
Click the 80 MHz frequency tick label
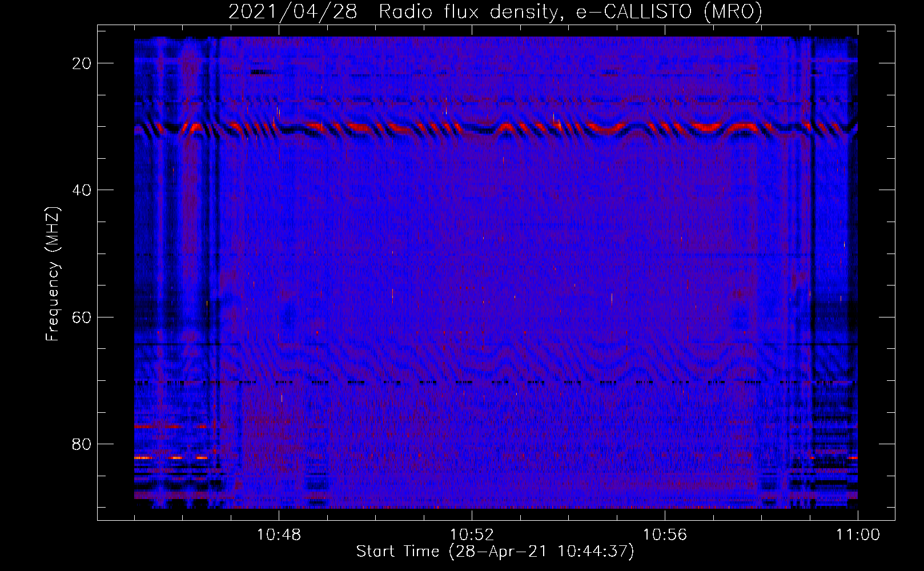coord(82,444)
